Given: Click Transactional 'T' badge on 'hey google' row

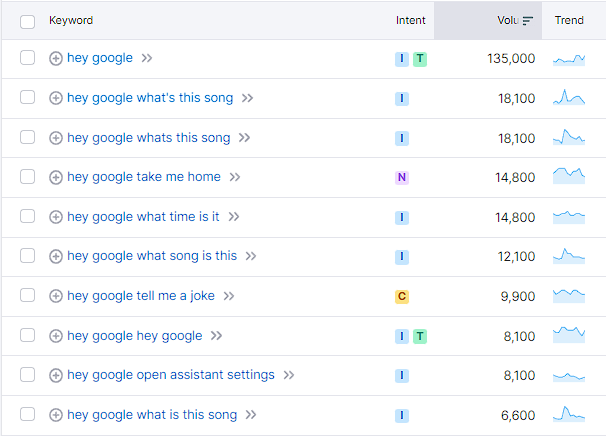Looking at the screenshot, I should point(420,59).
